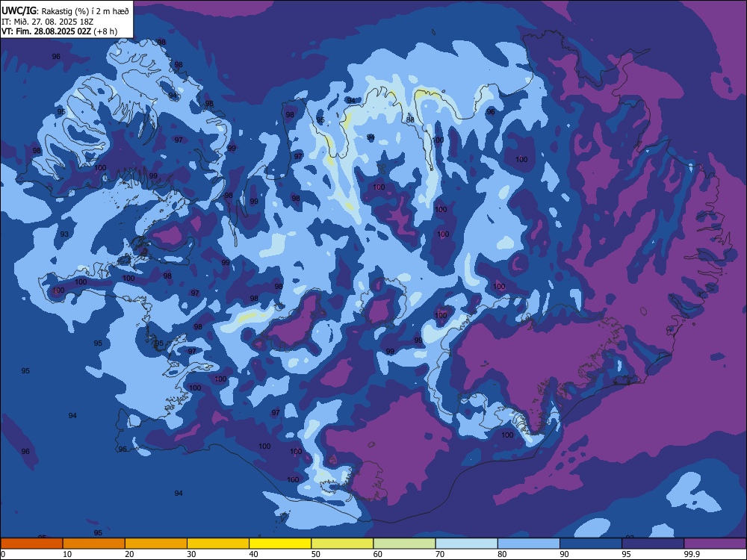Click the legend scale label '95'
Viewport: 747px width, 560px height.
[627, 554]
